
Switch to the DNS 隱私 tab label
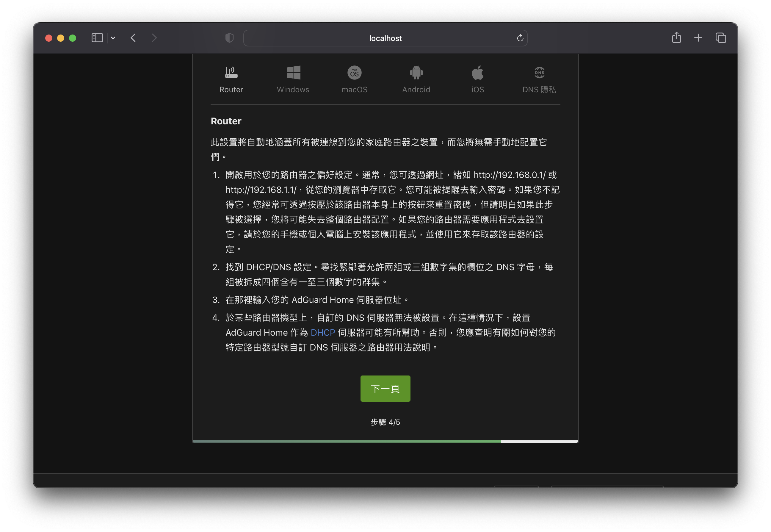coord(539,89)
